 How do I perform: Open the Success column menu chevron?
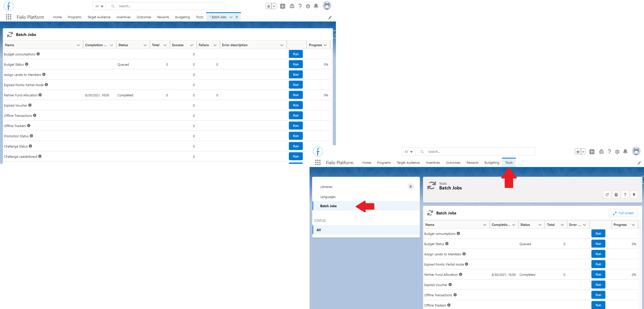point(192,45)
